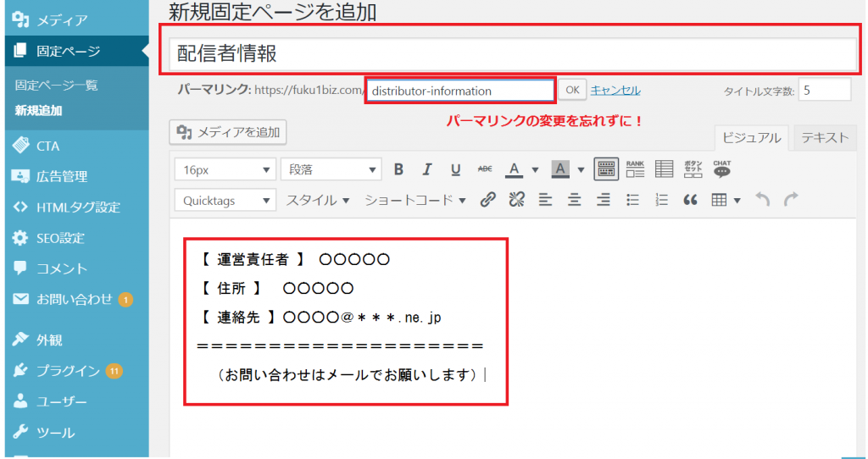Open the 段落 paragraph format dropdown
Screen dimensions: 868x459
click(331, 169)
